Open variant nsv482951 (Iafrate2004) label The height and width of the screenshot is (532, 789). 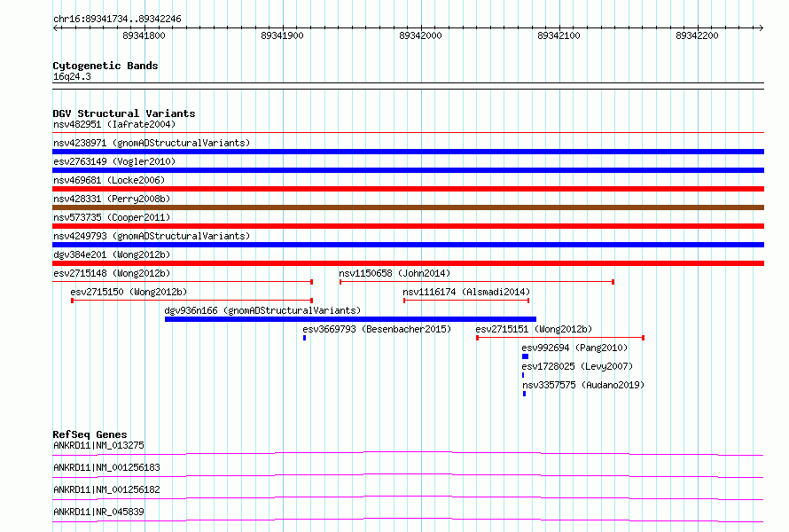pos(114,124)
